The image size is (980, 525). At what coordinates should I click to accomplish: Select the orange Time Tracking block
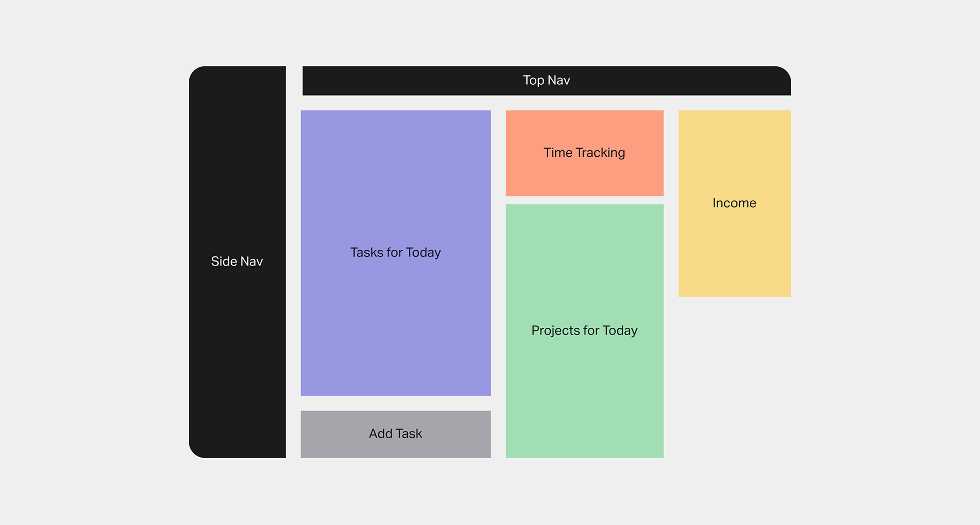584,153
